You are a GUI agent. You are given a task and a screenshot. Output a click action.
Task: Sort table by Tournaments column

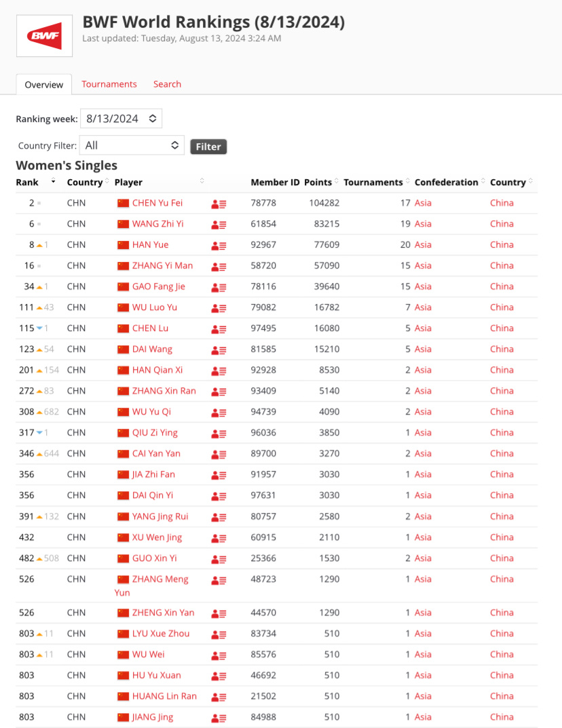pyautogui.click(x=377, y=182)
